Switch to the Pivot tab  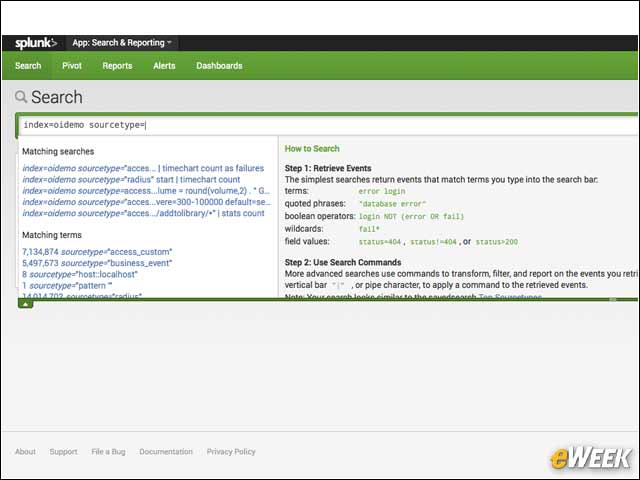click(72, 66)
